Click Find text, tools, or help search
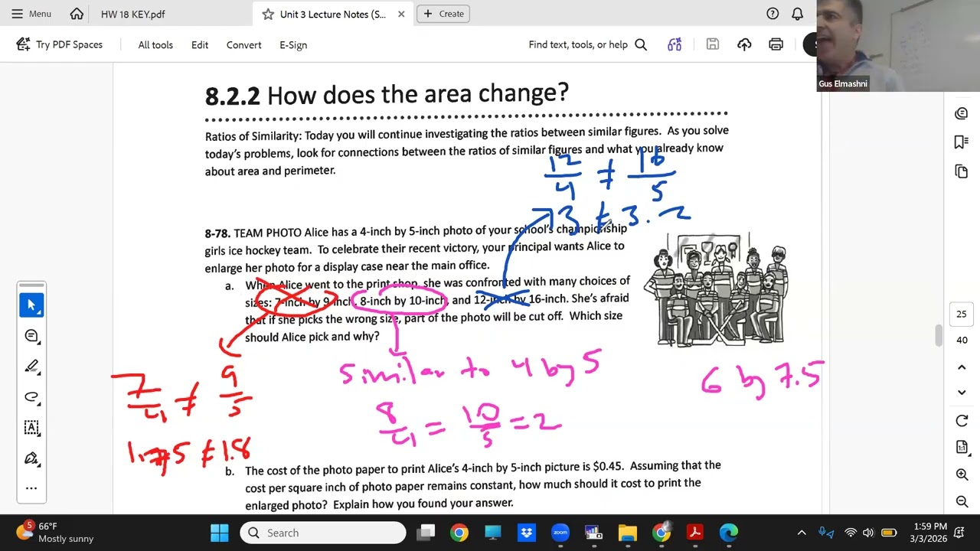This screenshot has height=551, width=980. 587,44
